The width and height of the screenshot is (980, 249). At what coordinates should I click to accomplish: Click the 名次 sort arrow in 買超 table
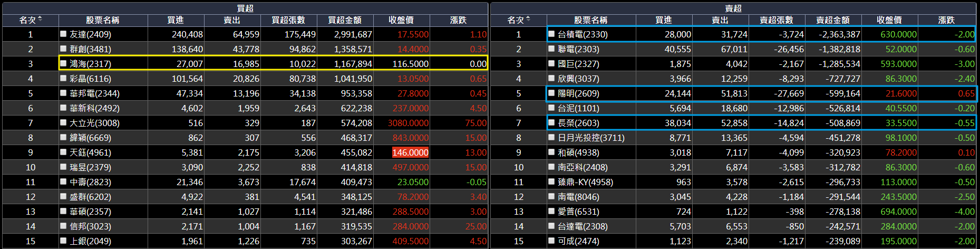[x=40, y=20]
